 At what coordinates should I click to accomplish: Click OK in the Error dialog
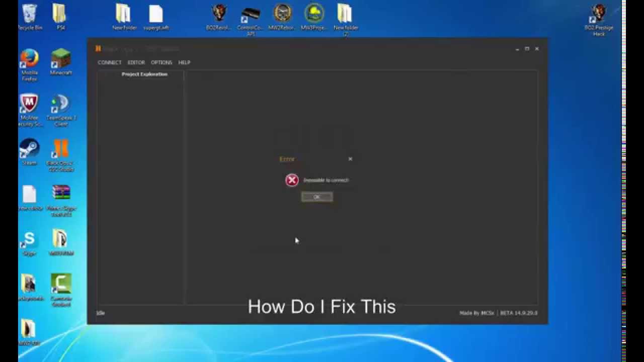[x=317, y=197]
